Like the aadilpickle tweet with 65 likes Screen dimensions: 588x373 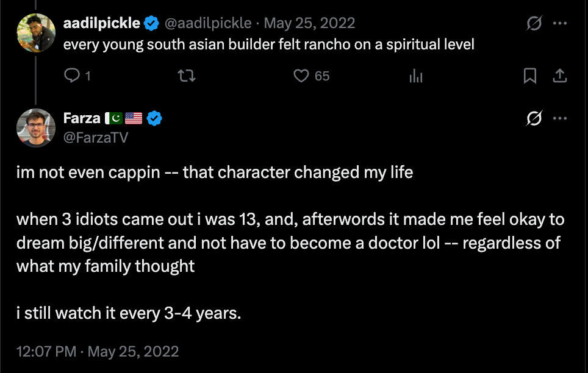coord(301,76)
